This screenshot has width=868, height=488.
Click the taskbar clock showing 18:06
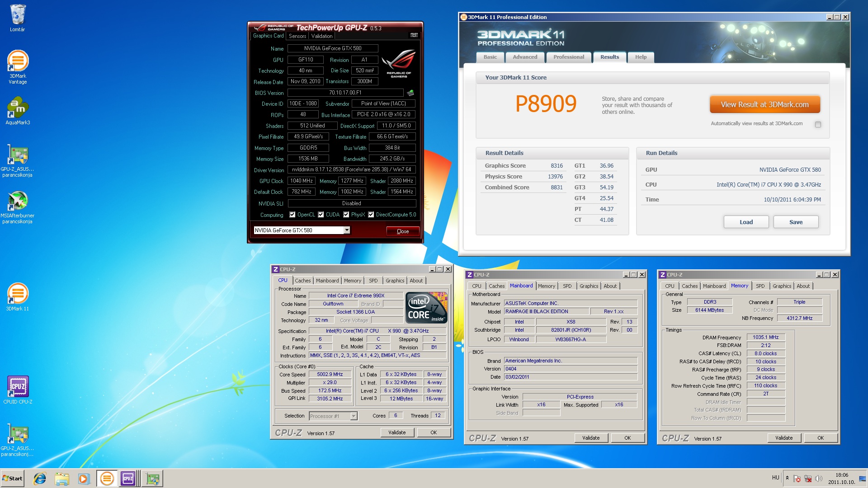841,479
